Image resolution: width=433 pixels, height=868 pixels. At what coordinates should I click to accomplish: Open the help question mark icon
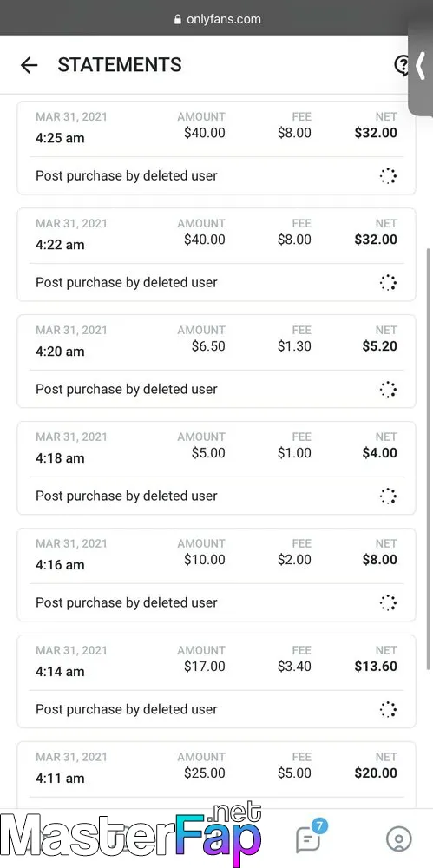pos(402,65)
